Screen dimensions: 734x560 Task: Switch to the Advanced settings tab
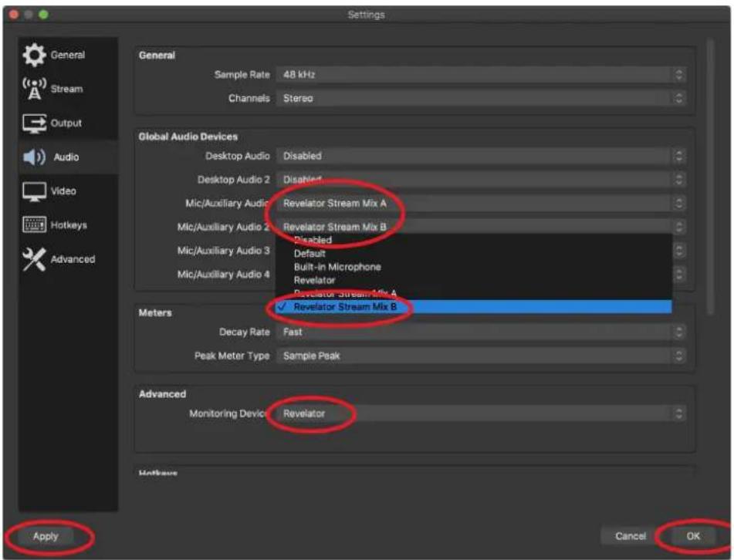coord(68,259)
